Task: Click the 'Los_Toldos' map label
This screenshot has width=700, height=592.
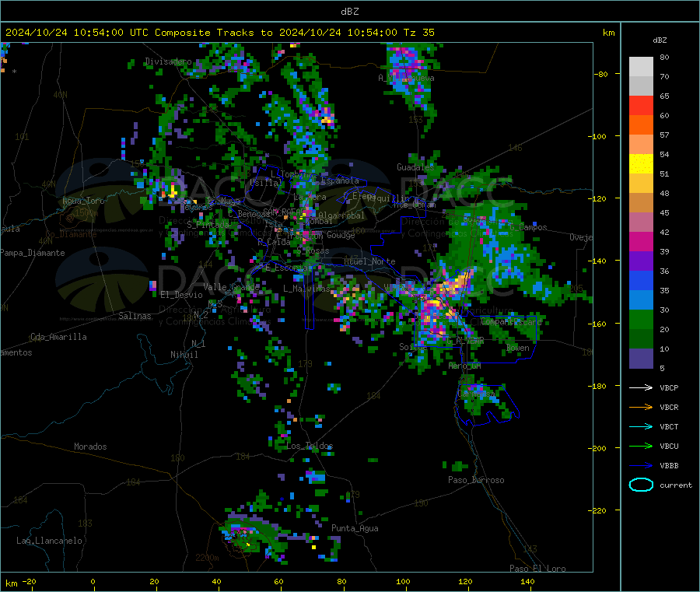Action: [310, 446]
